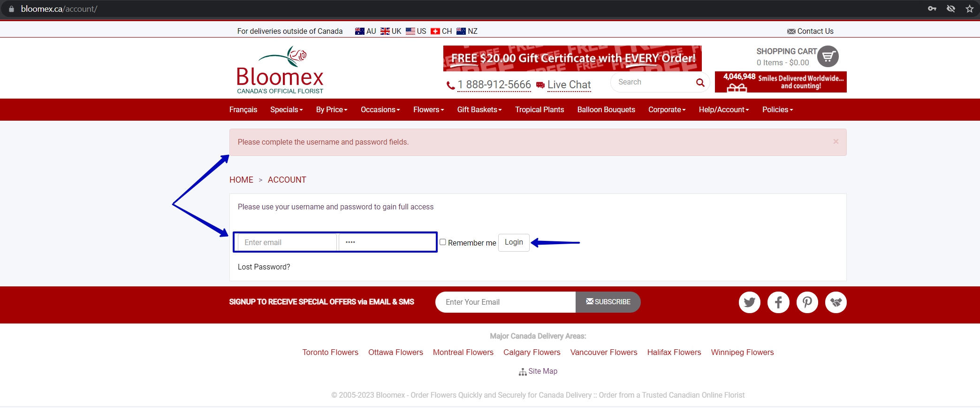The image size is (980, 408).
Task: Open the Site Map link
Action: (x=538, y=371)
